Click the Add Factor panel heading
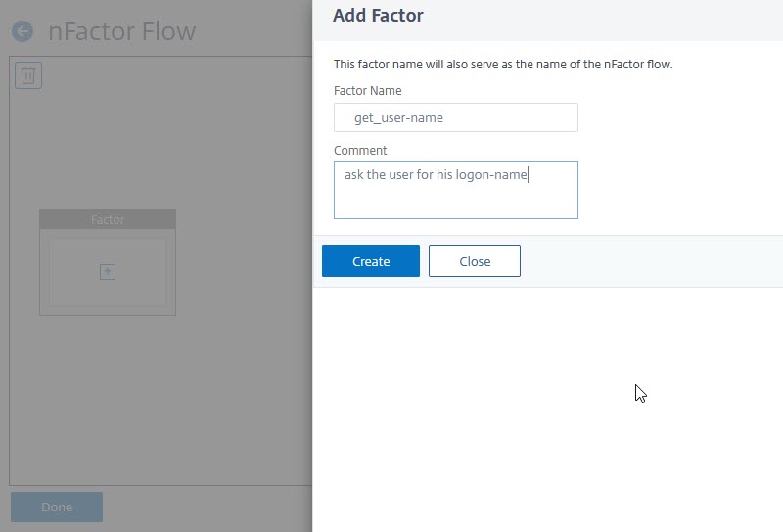Screen dimensions: 783x532 coord(378,16)
